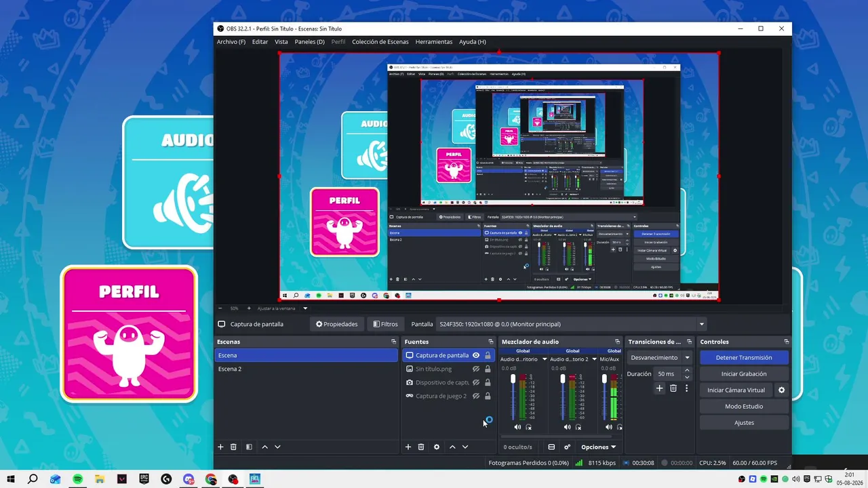
Task: Start recording with Iniciar Grabación
Action: pos(744,373)
